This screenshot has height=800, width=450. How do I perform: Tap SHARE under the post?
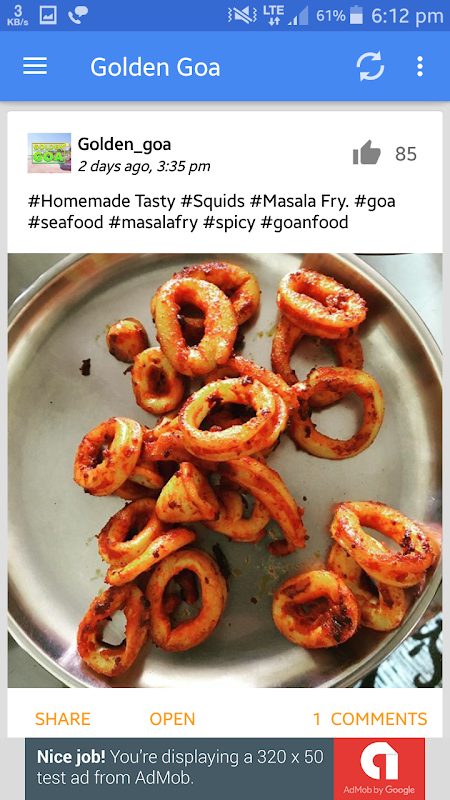(x=63, y=719)
